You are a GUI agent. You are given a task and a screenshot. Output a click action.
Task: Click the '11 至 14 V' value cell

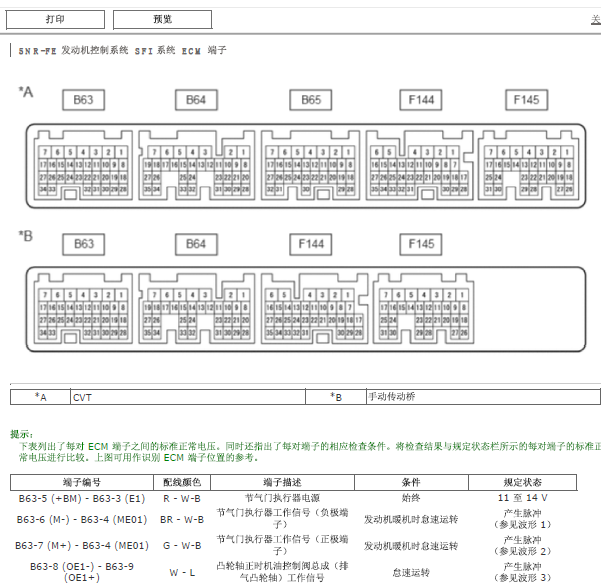click(522, 498)
